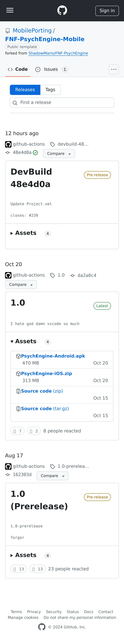This screenshot has height=644, width=124.
Task: Click the Sign in button
Action: 107,11
